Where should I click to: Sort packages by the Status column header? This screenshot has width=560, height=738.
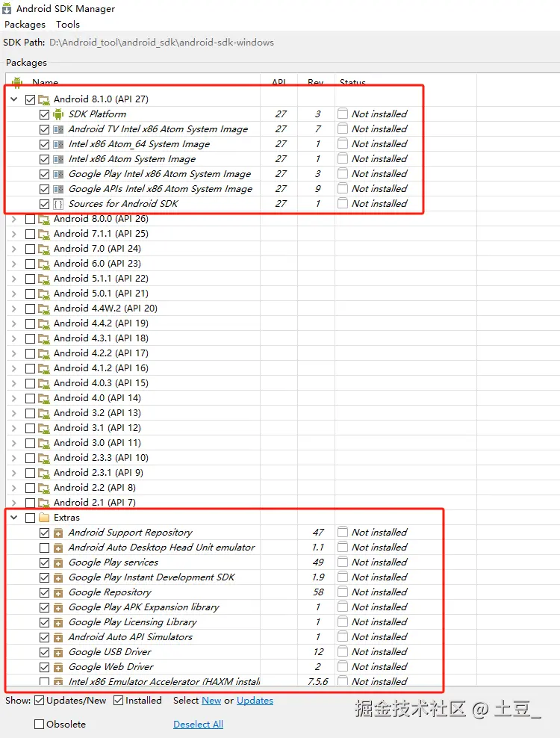click(352, 82)
